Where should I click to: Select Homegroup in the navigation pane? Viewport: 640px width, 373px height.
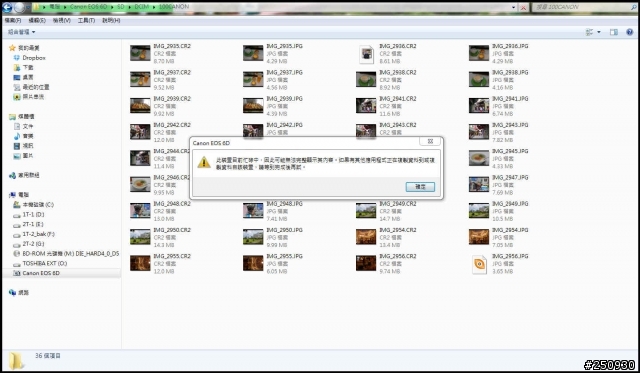pyautogui.click(x=29, y=175)
